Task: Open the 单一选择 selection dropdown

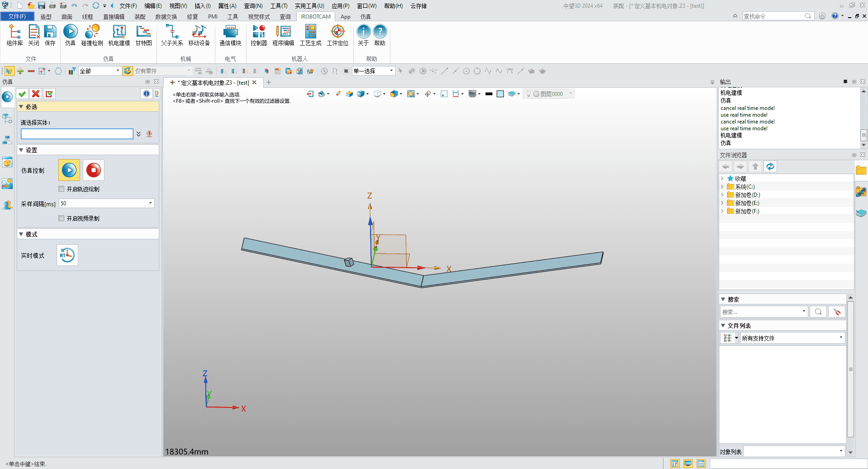Action: pyautogui.click(x=391, y=71)
